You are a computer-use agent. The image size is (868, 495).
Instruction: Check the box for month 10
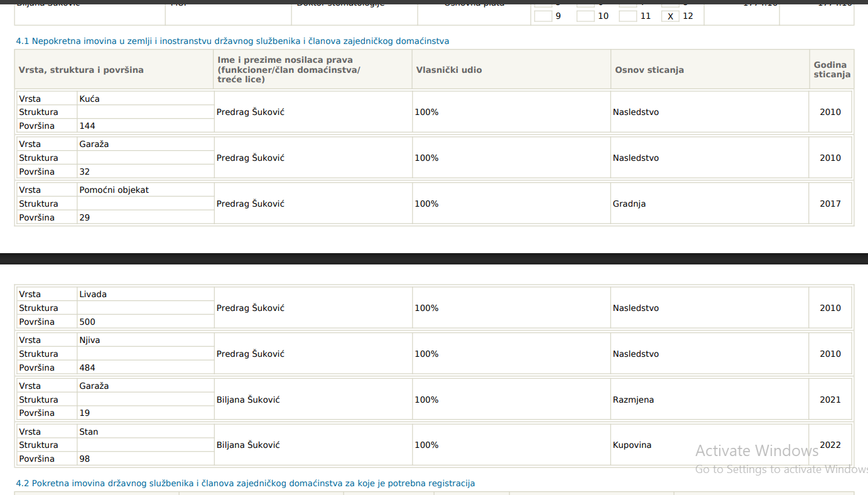tap(585, 16)
